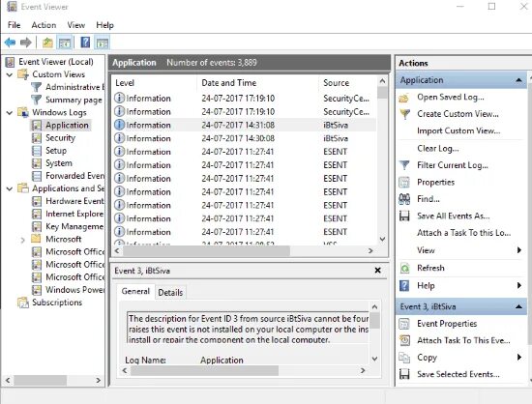Click Attach a Task To this Log
Screen dimensions: 532x404
463,233
